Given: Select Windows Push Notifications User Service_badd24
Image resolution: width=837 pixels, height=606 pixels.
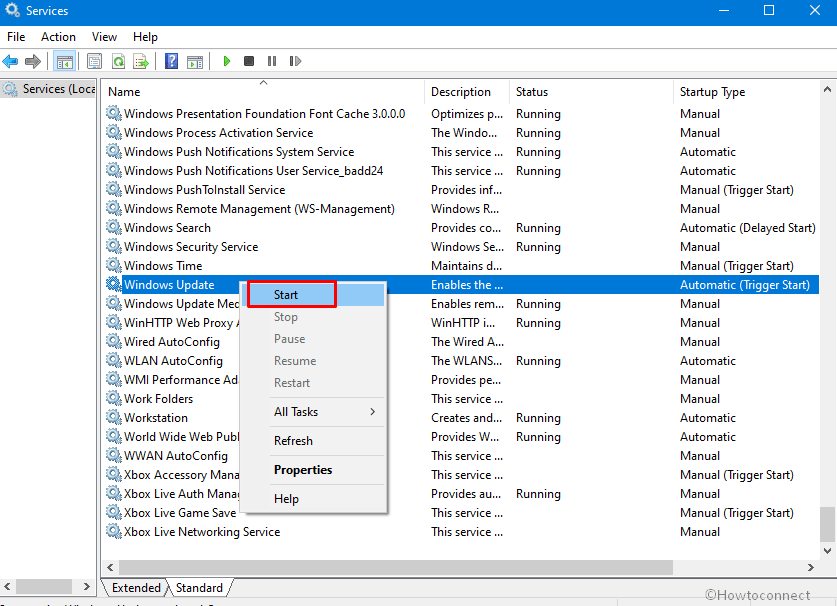Looking at the screenshot, I should click(x=462, y=171).
